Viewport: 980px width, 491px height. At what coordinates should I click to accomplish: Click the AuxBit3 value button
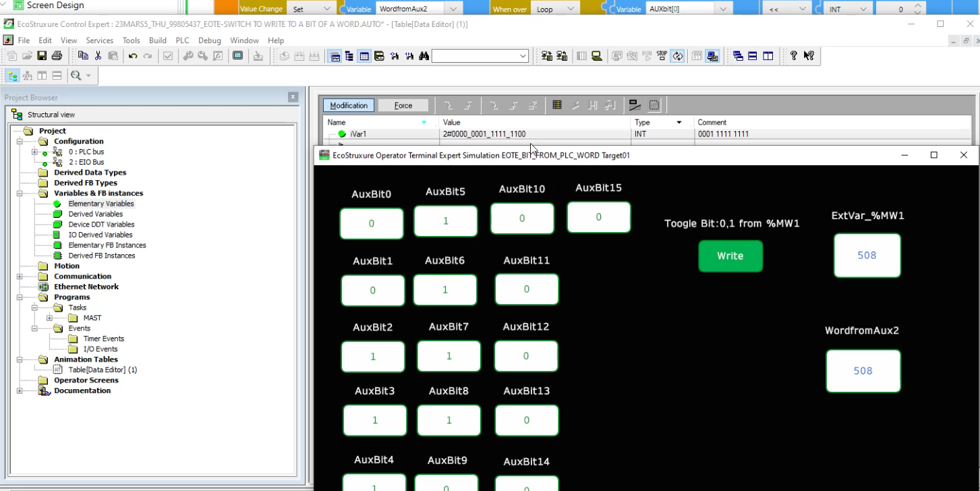pyautogui.click(x=375, y=420)
